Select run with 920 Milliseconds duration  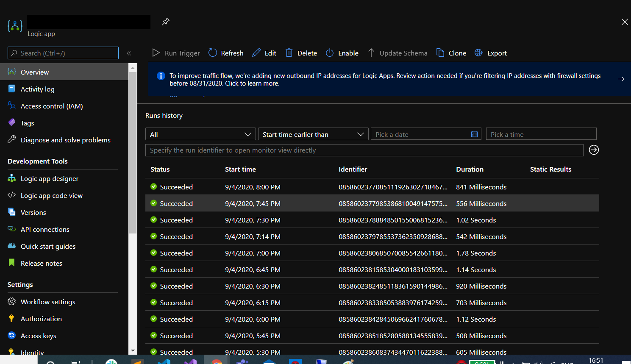click(x=372, y=286)
